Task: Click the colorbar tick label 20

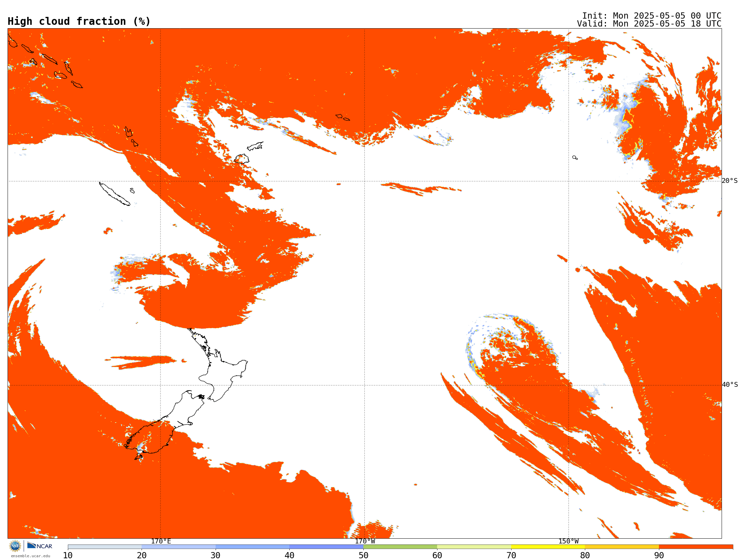Action: pyautogui.click(x=142, y=555)
